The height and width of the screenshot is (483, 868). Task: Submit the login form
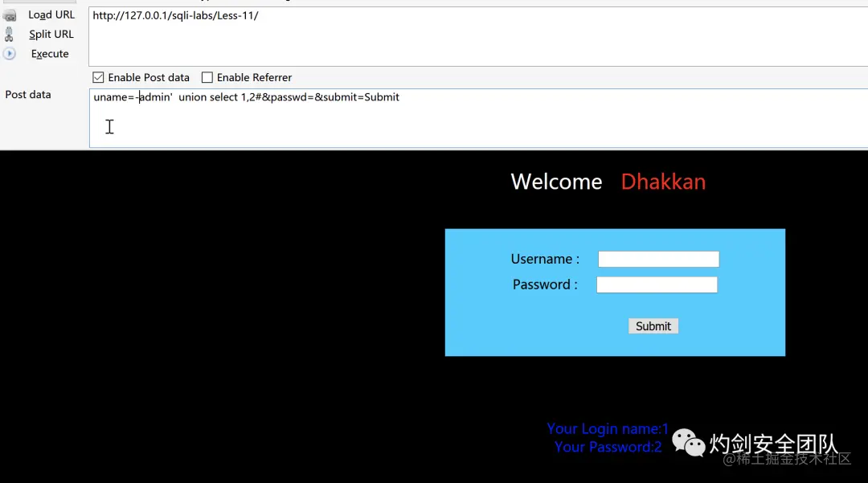click(653, 326)
